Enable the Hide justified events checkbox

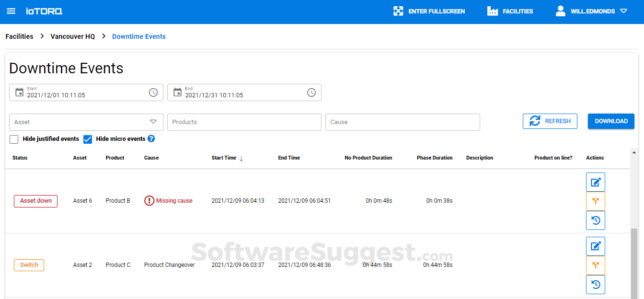coord(14,139)
